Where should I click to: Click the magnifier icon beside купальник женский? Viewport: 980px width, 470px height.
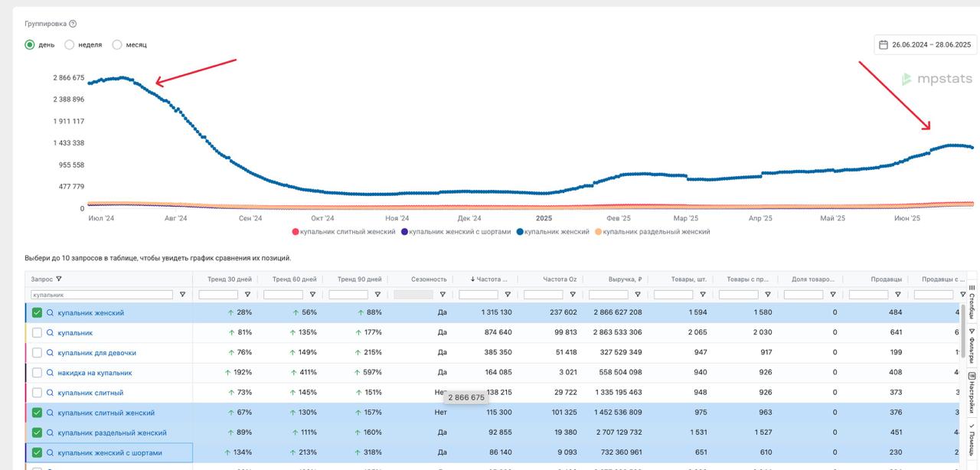point(51,312)
